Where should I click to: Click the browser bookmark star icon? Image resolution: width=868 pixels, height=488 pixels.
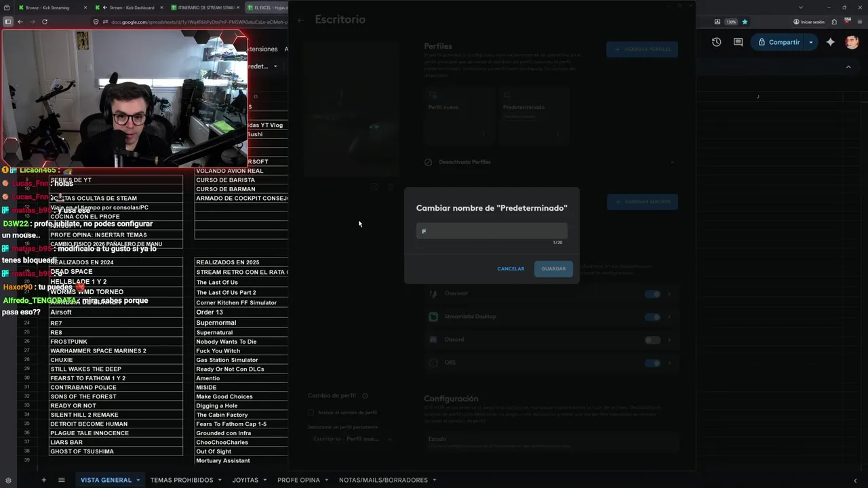point(745,22)
